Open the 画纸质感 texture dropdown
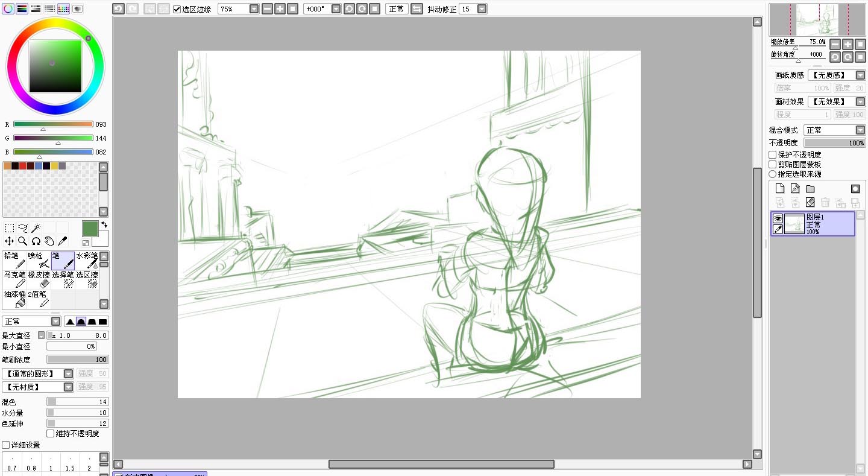 pyautogui.click(x=860, y=75)
